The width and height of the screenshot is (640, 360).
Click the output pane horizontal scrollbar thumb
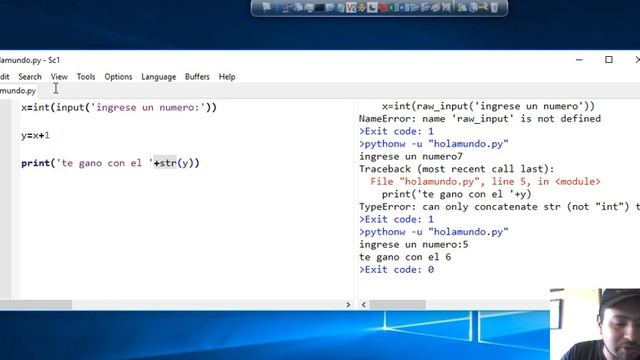(x=398, y=304)
